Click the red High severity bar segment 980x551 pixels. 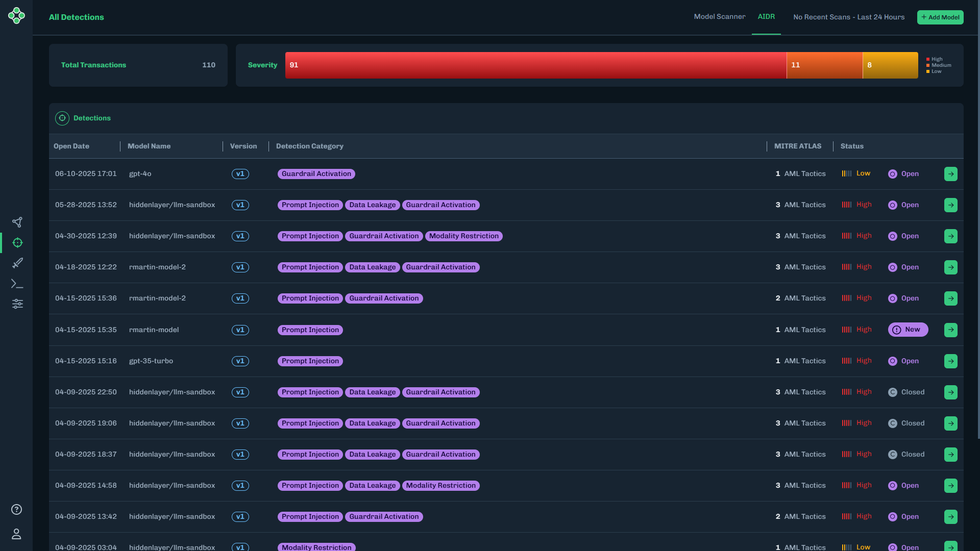pyautogui.click(x=535, y=65)
